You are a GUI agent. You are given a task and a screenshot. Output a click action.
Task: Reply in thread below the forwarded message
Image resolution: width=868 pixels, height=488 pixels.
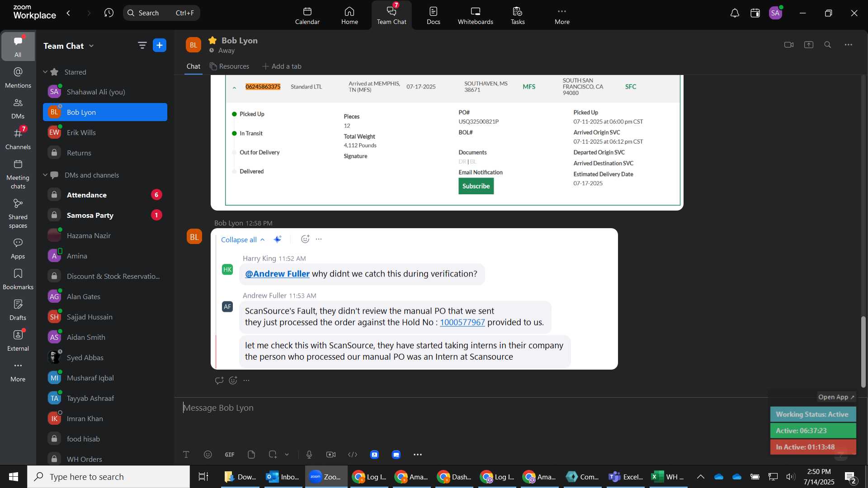[219, 380]
